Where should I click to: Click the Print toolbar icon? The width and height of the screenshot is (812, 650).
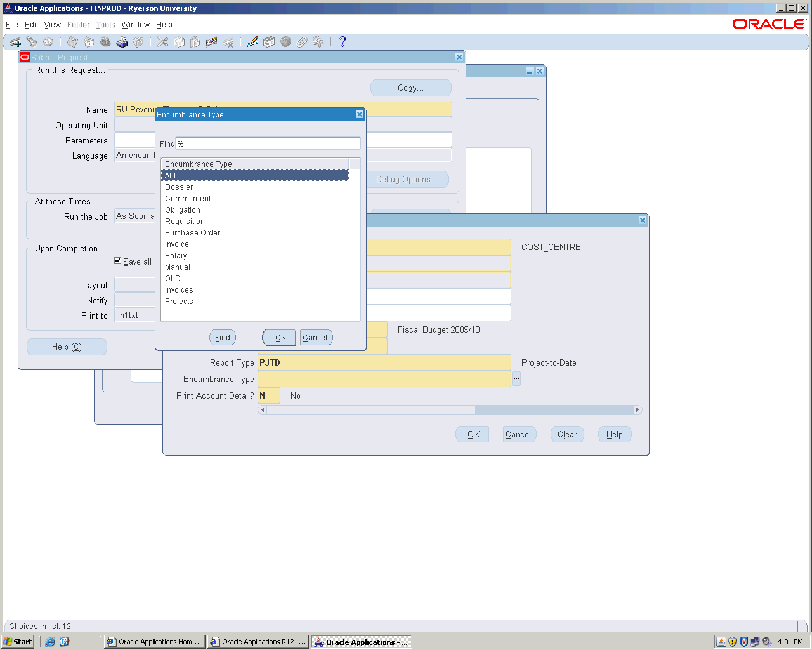click(122, 42)
